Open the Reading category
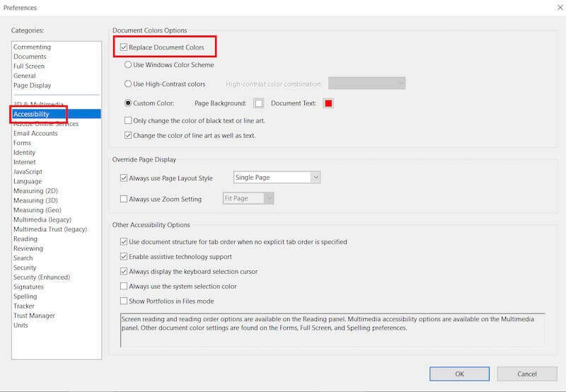566x392 pixels. point(25,239)
